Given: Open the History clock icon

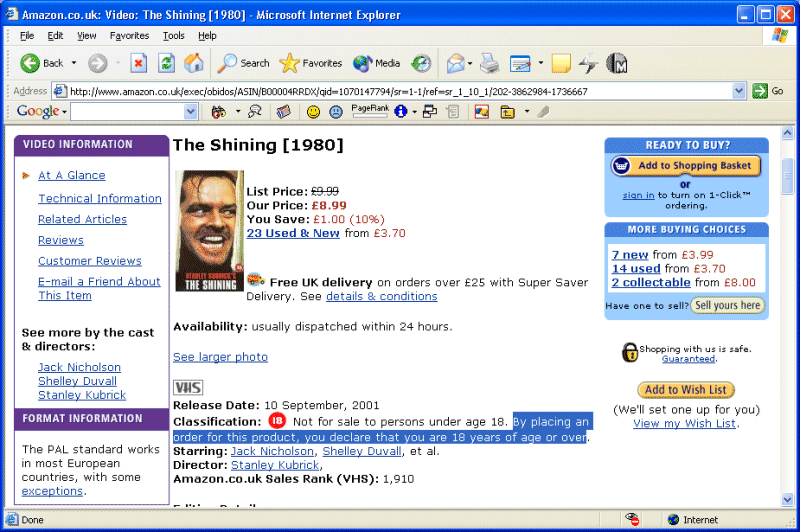Looking at the screenshot, I should (x=421, y=63).
